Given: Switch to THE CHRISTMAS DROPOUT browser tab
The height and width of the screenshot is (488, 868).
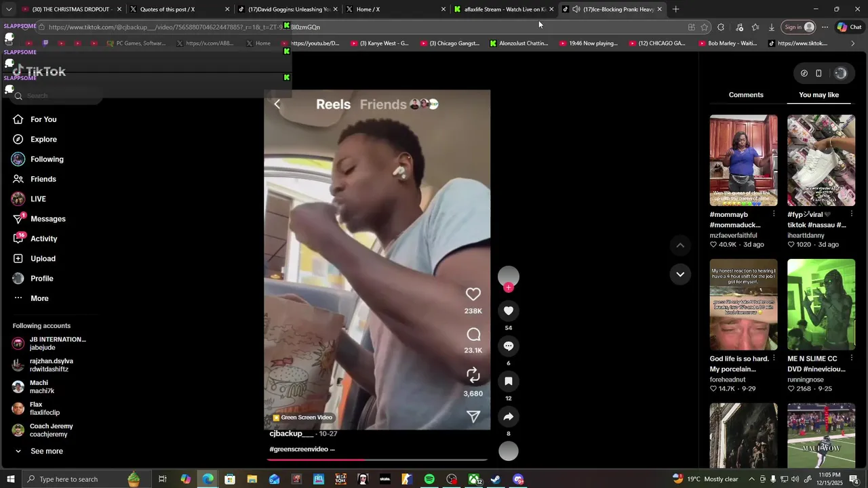Looking at the screenshot, I should point(71,9).
